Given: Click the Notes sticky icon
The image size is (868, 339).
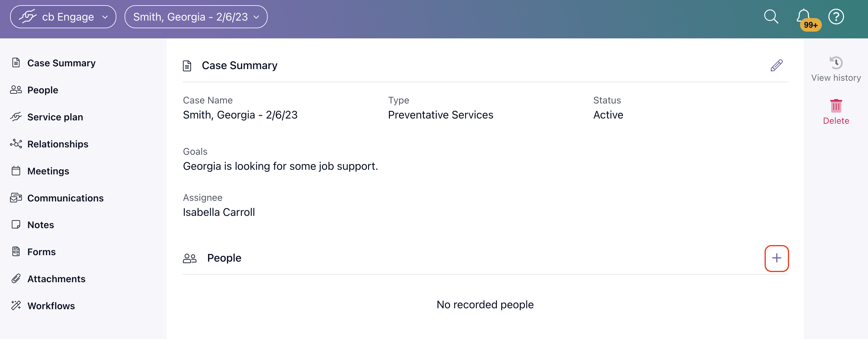Looking at the screenshot, I should tap(16, 224).
